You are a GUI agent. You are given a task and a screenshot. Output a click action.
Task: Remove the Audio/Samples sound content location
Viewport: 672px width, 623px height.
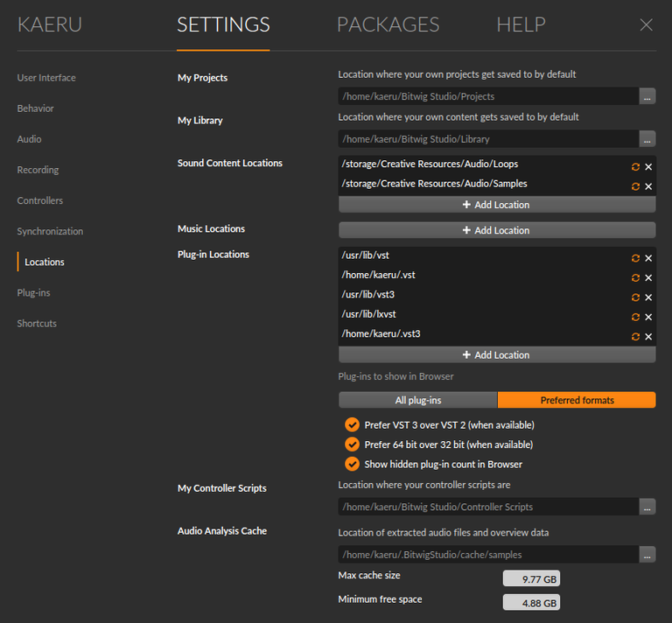coord(648,186)
